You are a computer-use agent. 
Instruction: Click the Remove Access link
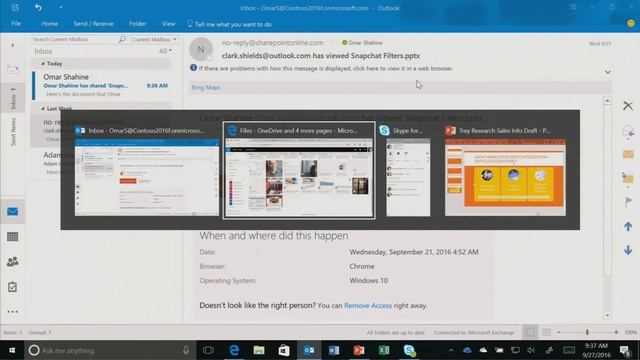click(x=368, y=305)
